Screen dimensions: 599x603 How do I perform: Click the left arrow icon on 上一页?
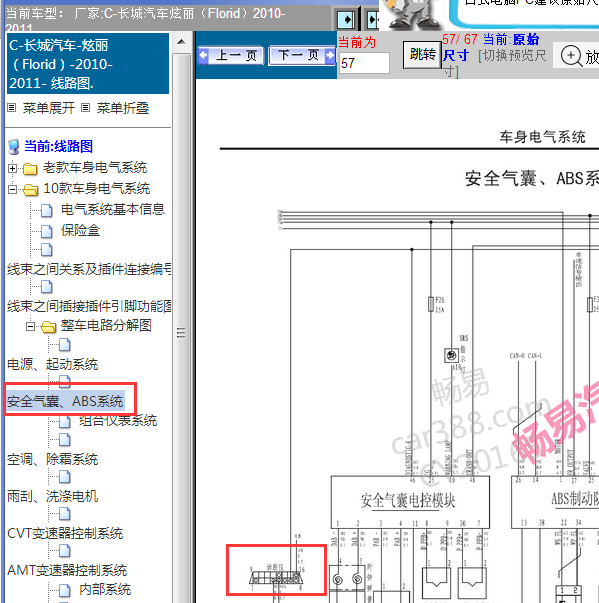(204, 55)
